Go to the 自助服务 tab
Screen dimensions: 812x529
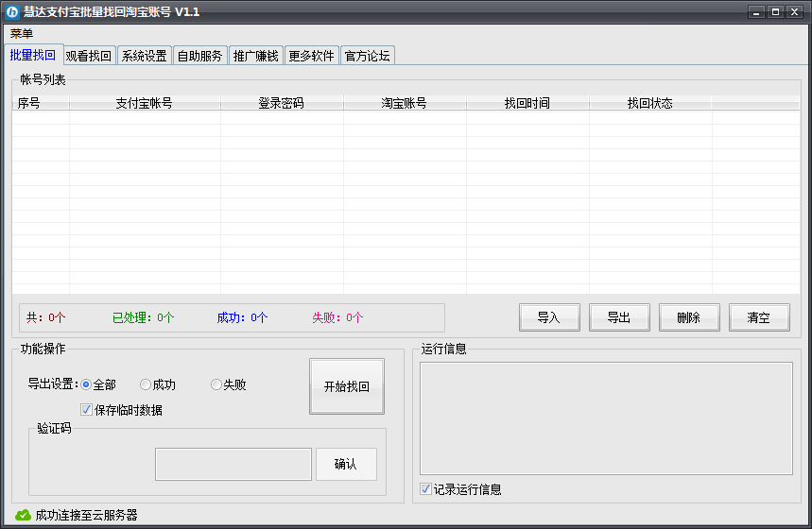pos(199,56)
